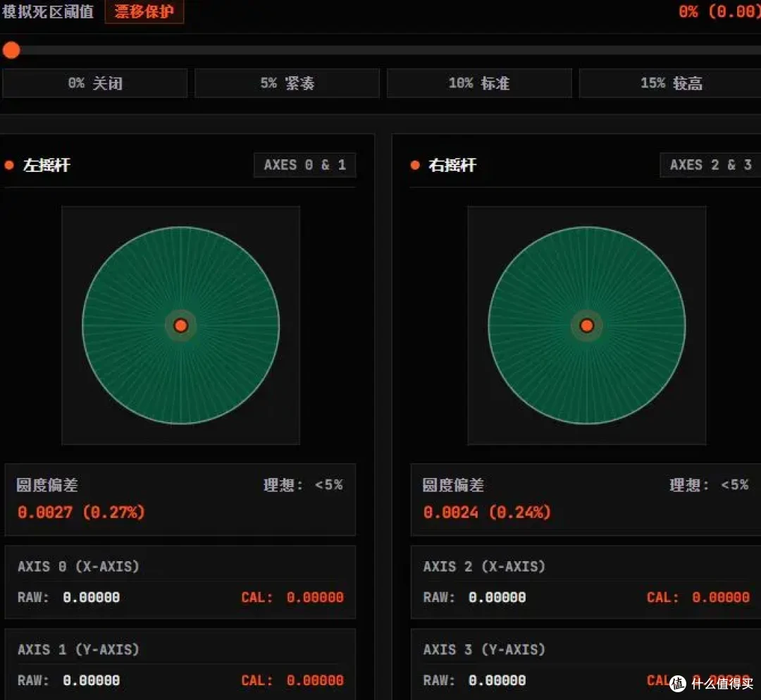Screen dimensions: 761x700
Task: Click the AXES 2 & 3 badge
Action: [710, 165]
